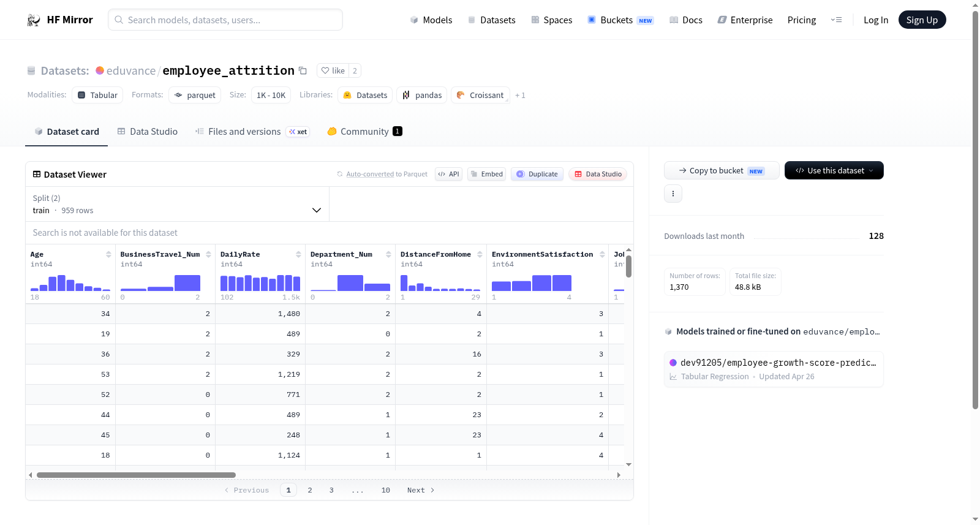Click the table horizontal scrollbar thumb
This screenshot has width=980, height=525.
click(136, 475)
